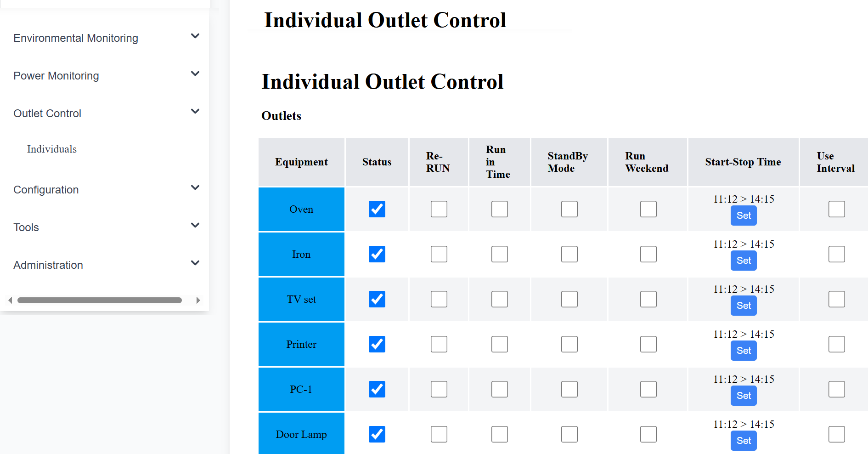Click Set button for Oven time
The width and height of the screenshot is (868, 454).
click(744, 216)
